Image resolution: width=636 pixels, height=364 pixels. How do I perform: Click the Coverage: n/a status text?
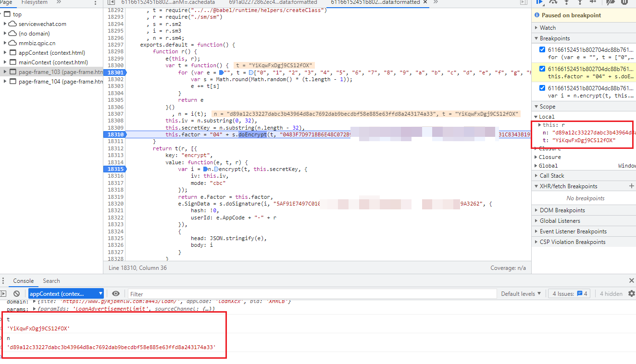(508, 267)
